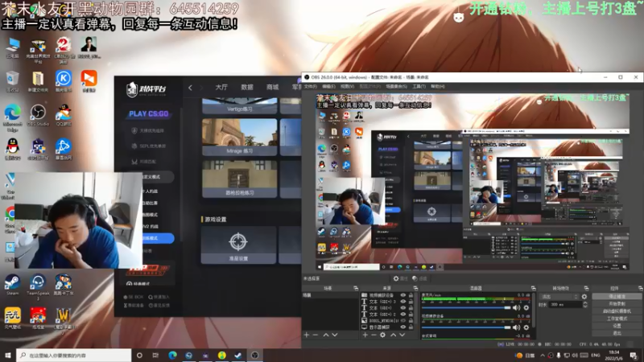Hide the 显示器捕获 display capture source
This screenshot has width=644, height=362.
[x=403, y=327]
